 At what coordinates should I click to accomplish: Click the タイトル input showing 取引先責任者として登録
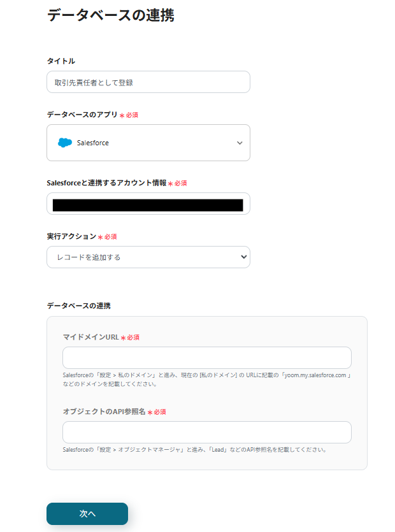[x=148, y=82]
